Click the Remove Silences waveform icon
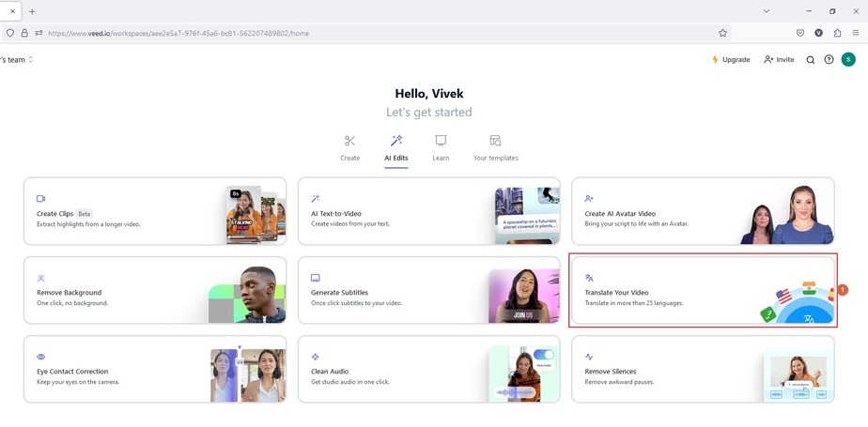 (x=589, y=357)
